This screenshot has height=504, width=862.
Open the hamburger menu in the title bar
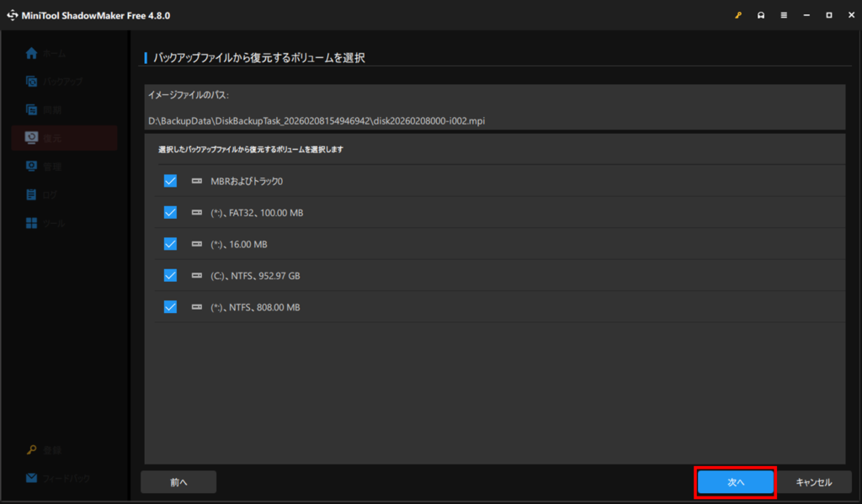click(x=784, y=15)
